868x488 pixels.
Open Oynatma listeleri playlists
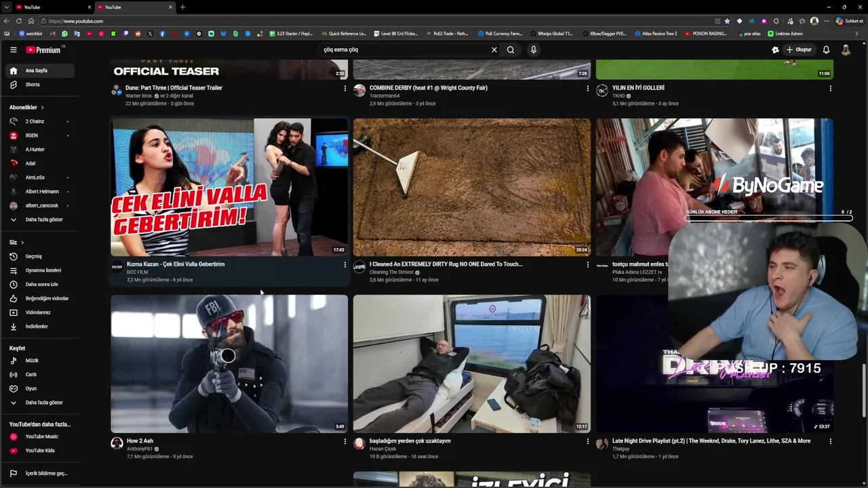point(40,270)
